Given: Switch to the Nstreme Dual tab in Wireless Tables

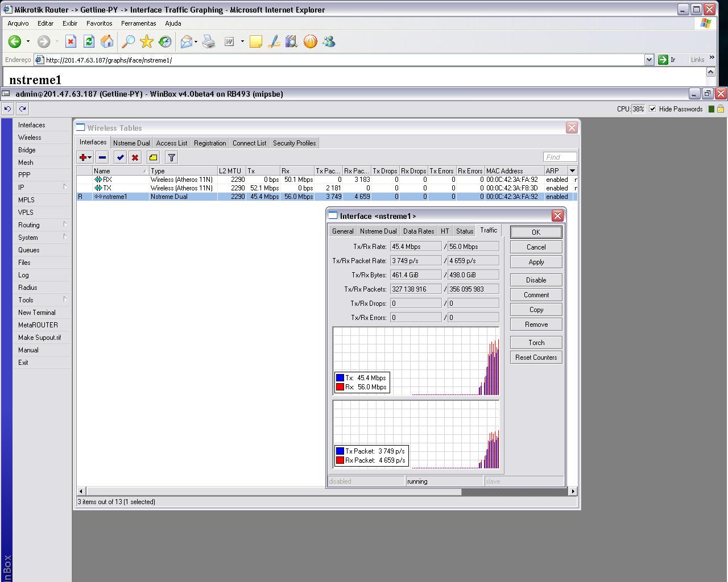Looking at the screenshot, I should pos(131,143).
